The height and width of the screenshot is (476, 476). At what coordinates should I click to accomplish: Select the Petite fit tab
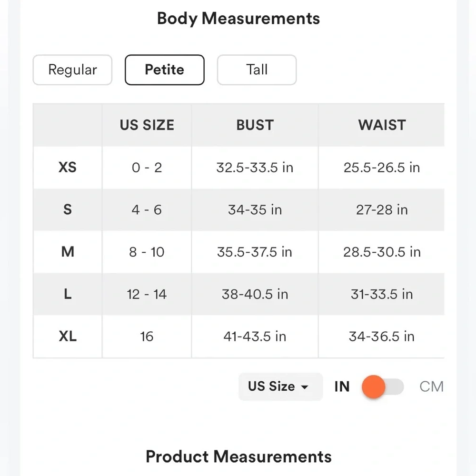point(164,70)
